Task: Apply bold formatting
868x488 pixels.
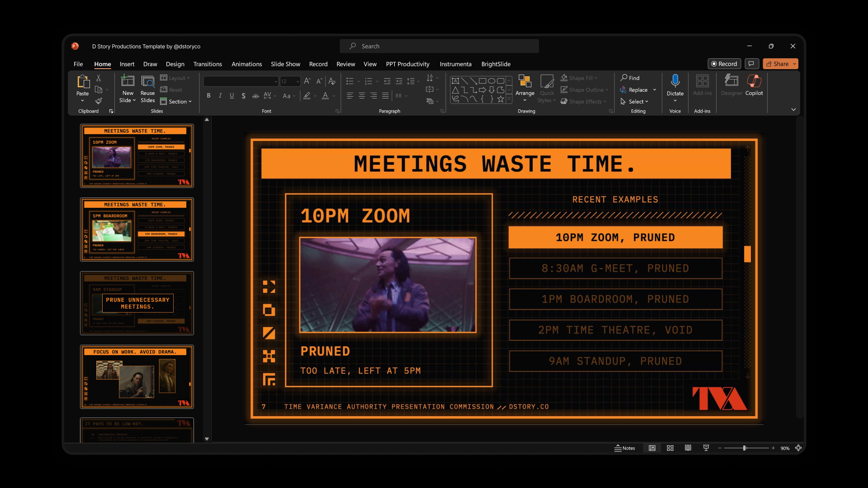Action: (x=208, y=96)
